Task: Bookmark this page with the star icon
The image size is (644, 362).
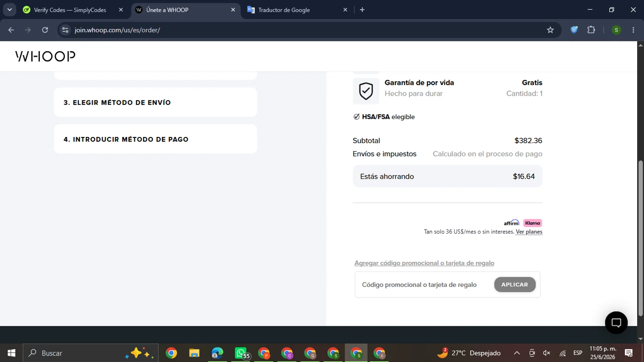Action: click(550, 30)
